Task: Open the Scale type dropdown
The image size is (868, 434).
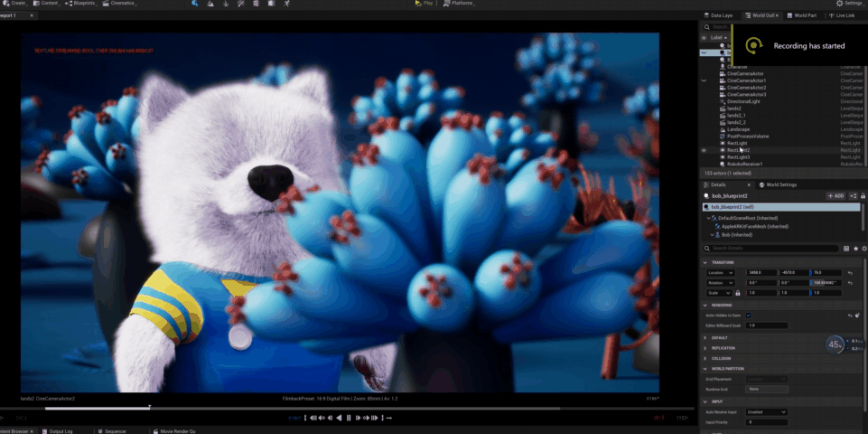Action: point(719,293)
